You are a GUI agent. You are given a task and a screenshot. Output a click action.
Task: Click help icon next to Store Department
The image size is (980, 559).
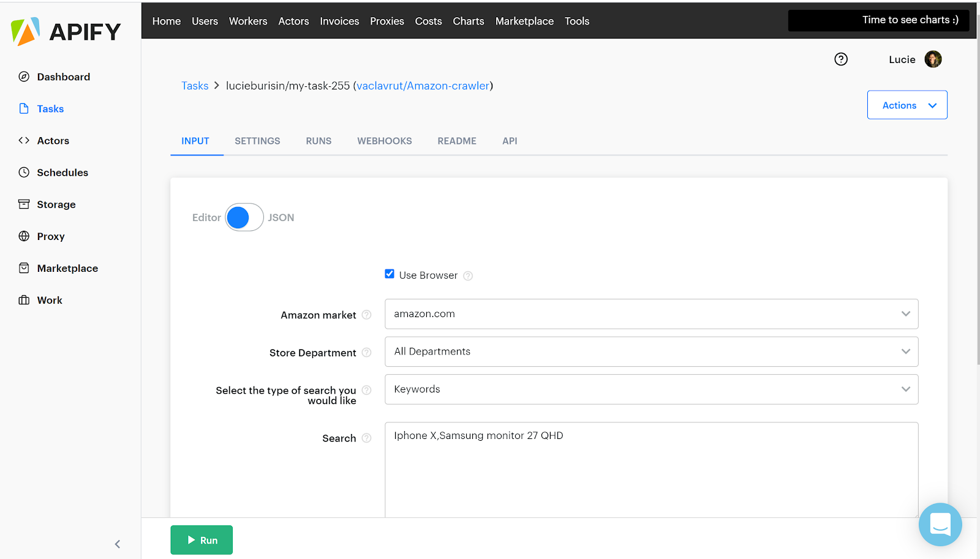[x=366, y=353]
